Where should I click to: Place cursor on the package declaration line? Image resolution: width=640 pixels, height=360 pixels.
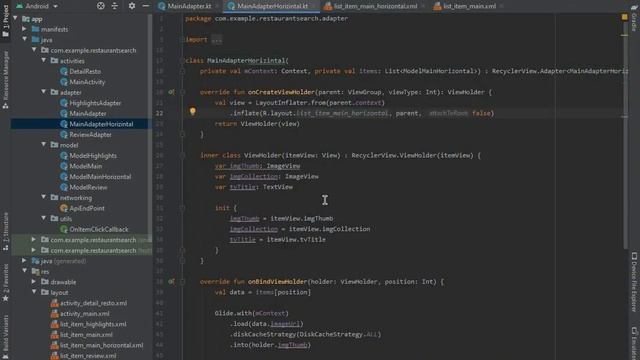pos(267,18)
